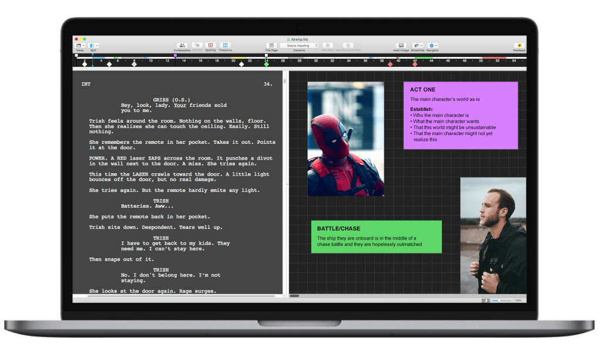Open the Views dropdown

click(x=80, y=45)
